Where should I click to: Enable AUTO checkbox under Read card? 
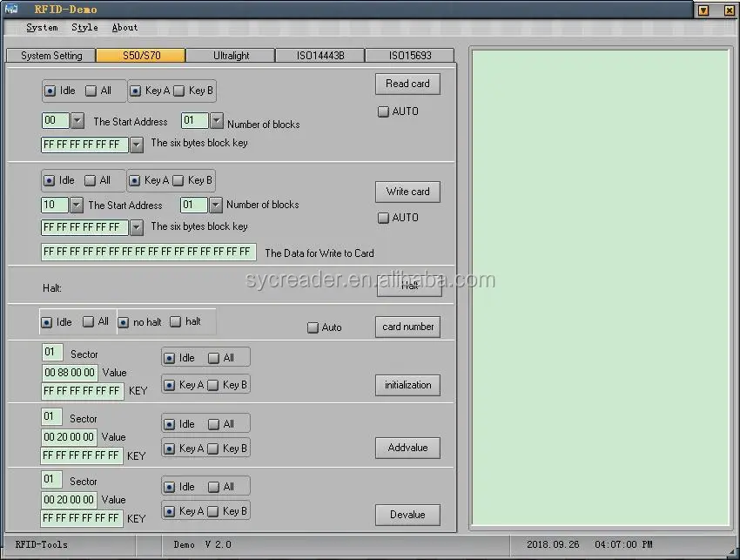[383, 111]
